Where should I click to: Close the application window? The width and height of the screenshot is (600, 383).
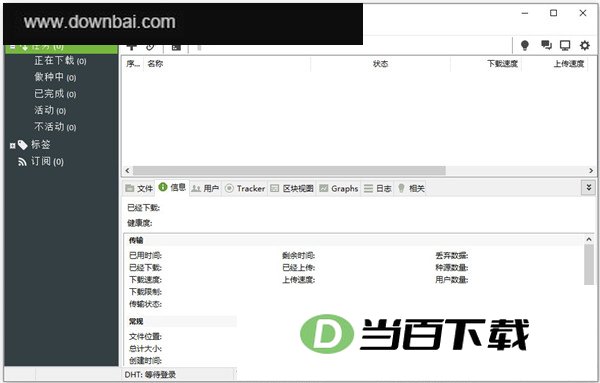582,13
